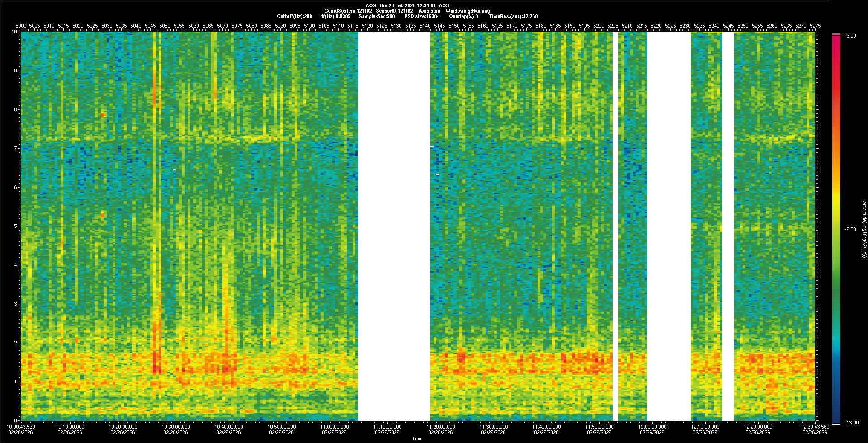Image resolution: width=868 pixels, height=443 pixels.
Task: Select the 11:00:00.000 time axis tick
Action: pos(335,426)
